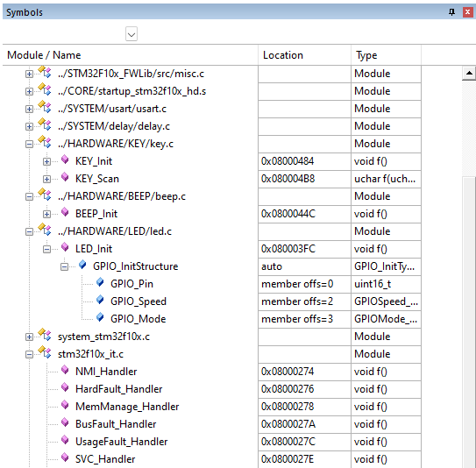The height and width of the screenshot is (468, 476).
Task: Select the KEY_Scan symbol name
Action: (97, 179)
